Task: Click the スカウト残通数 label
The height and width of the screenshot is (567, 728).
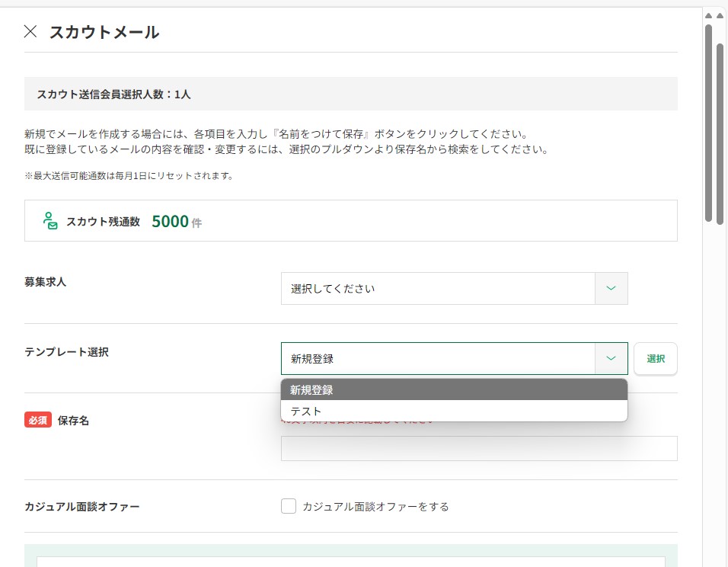Action: [x=103, y=222]
